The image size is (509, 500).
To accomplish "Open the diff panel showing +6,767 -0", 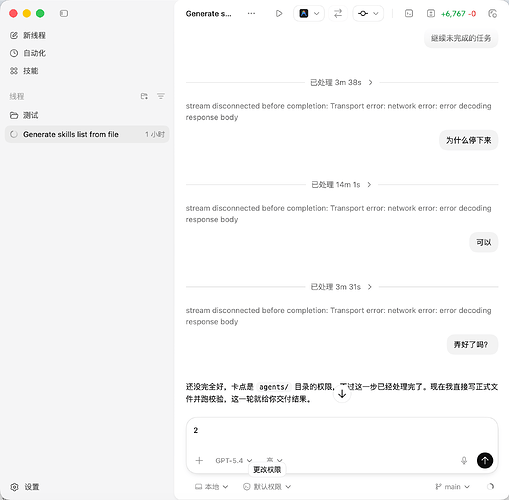I will click(451, 14).
